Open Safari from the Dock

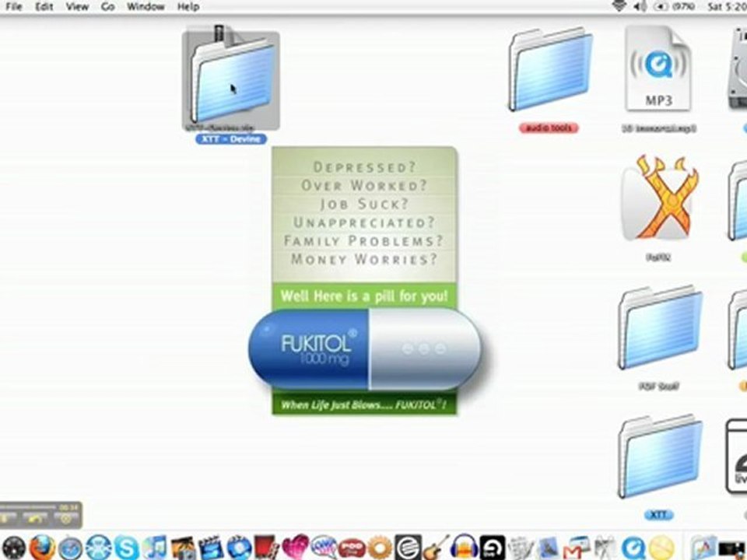(x=71, y=548)
